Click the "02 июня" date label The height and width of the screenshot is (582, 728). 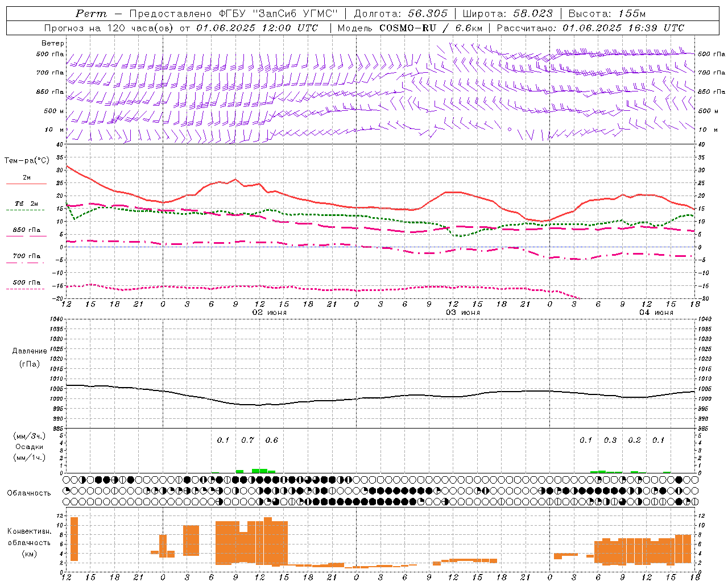pos(270,313)
